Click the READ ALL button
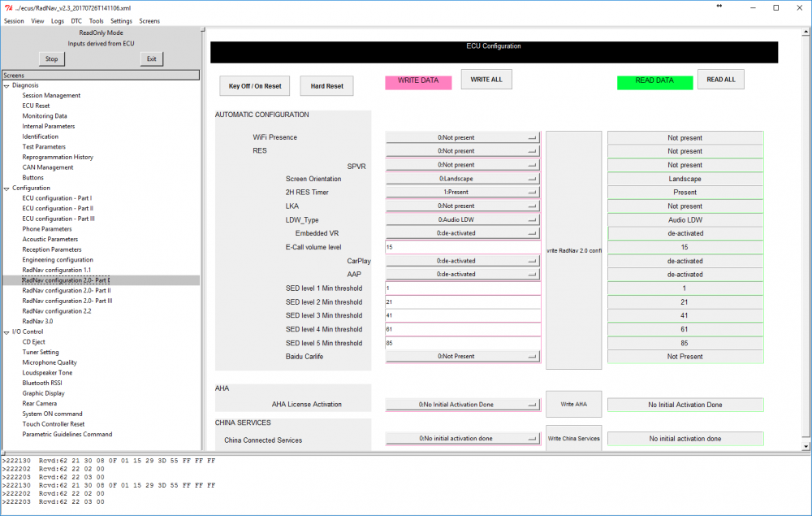 coord(721,80)
